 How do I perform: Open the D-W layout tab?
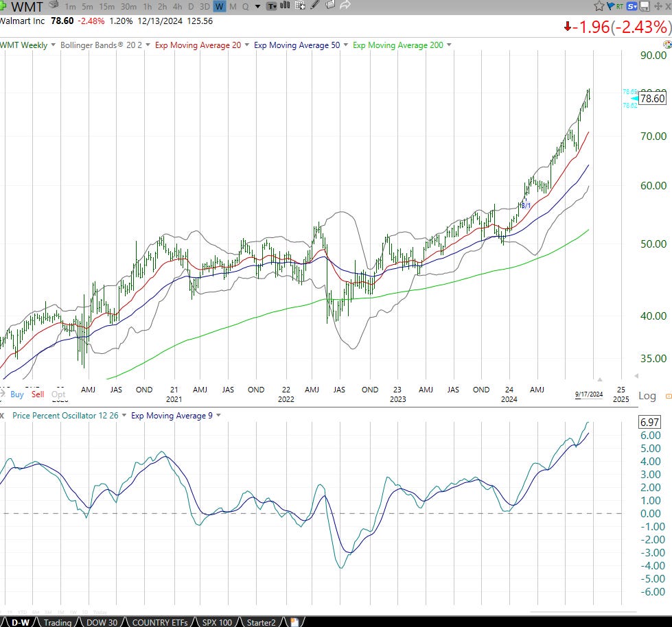coord(20,622)
